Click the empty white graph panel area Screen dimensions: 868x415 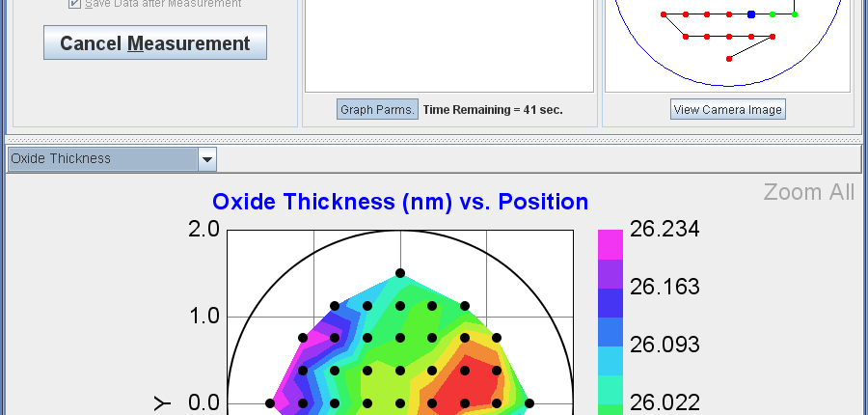[448, 44]
